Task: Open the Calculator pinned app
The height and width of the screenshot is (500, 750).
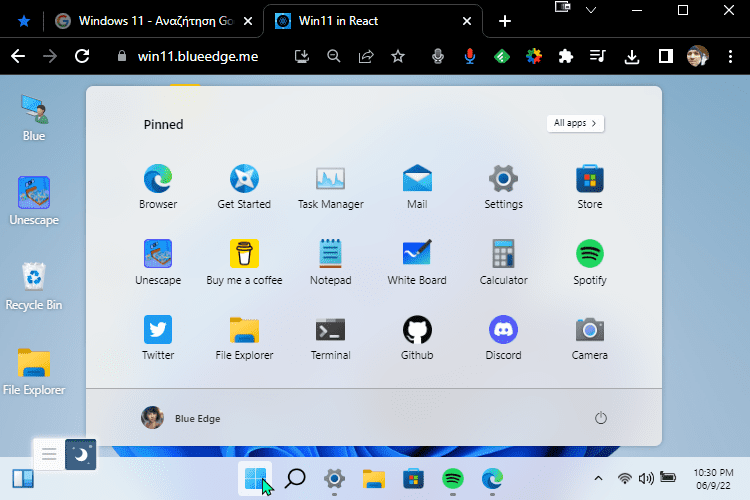Action: [x=503, y=262]
